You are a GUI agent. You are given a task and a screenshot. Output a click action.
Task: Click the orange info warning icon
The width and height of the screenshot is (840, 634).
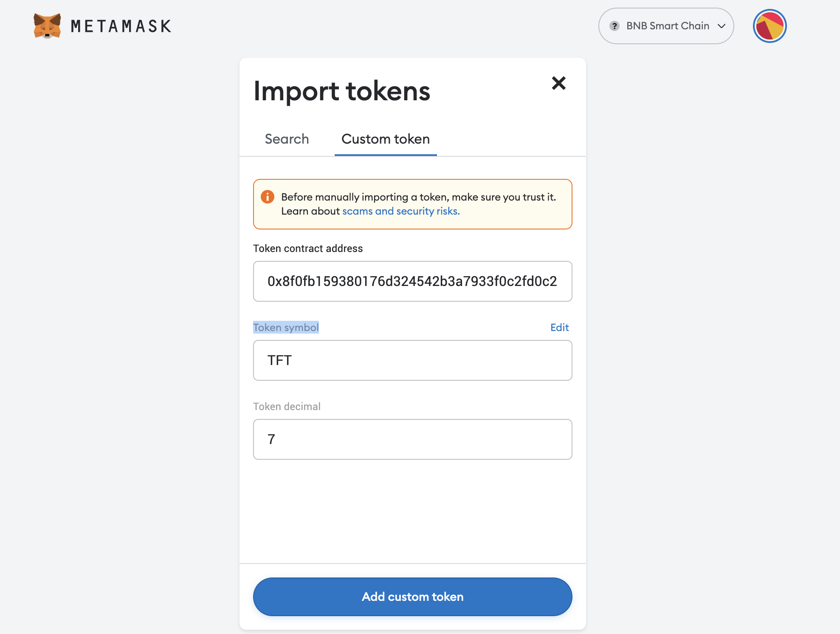(x=267, y=197)
